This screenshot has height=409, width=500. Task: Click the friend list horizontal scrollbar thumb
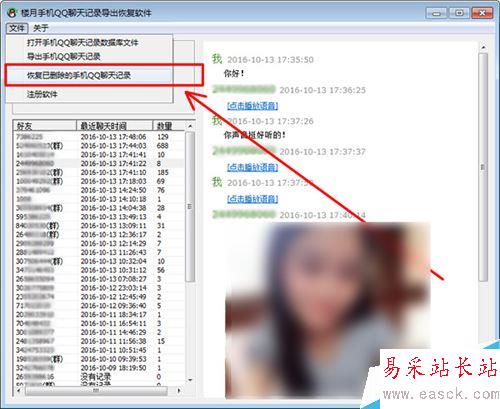point(96,391)
